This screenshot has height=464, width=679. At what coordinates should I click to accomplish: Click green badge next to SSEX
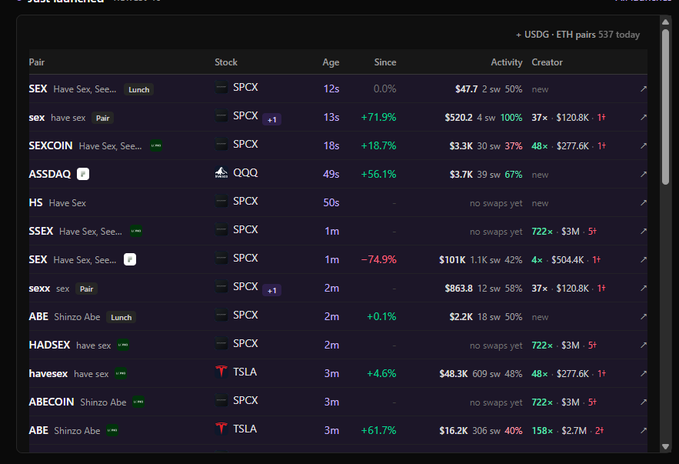pyautogui.click(x=136, y=231)
